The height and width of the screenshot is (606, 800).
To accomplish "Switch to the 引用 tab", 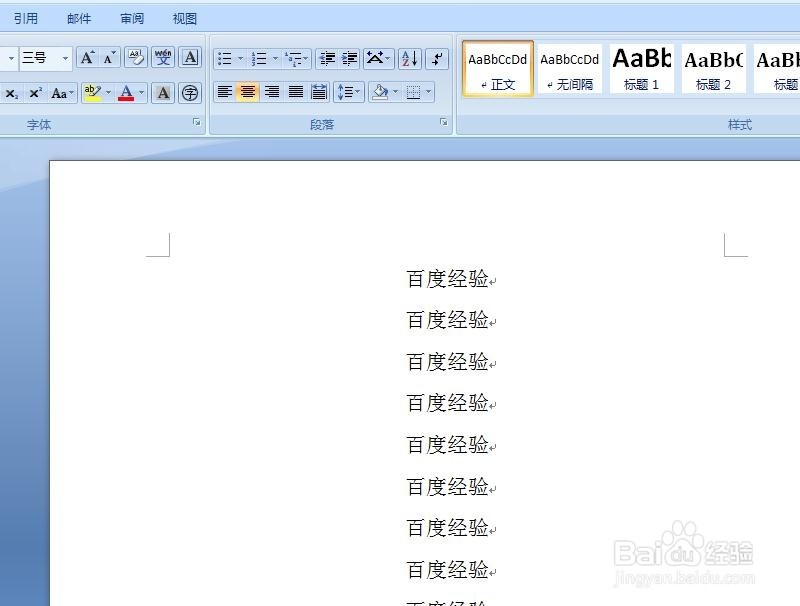I will coord(26,19).
